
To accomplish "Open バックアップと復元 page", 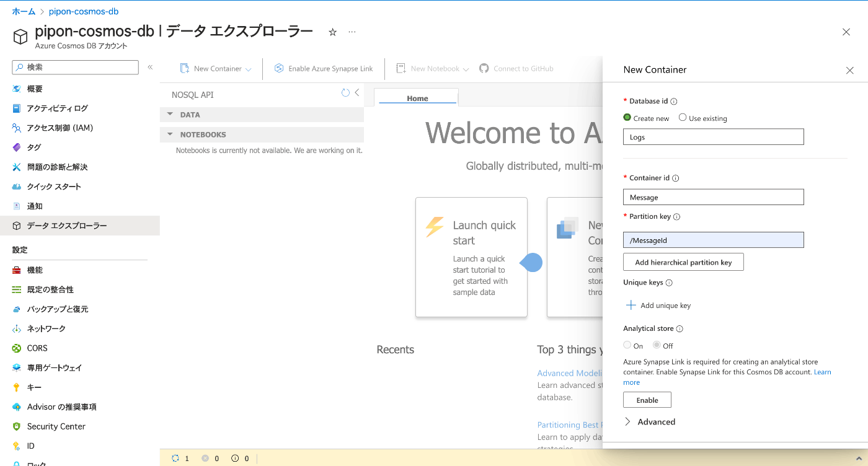I will pos(58,309).
